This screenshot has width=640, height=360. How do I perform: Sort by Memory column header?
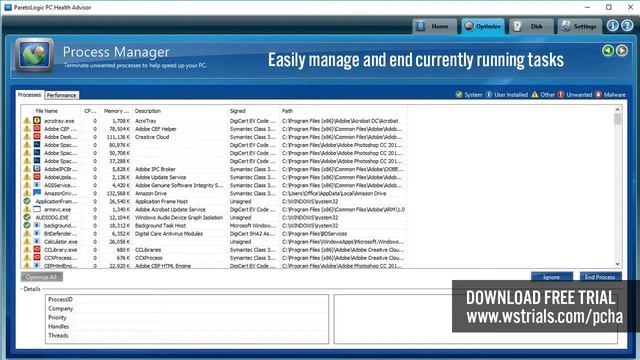pyautogui.click(x=116, y=111)
